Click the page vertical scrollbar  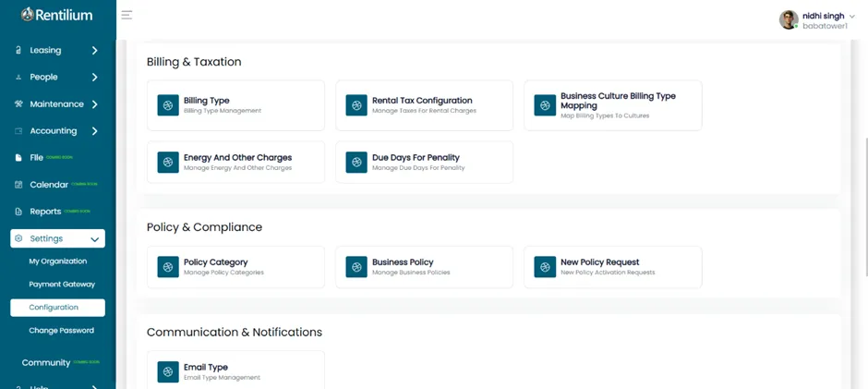(865, 205)
